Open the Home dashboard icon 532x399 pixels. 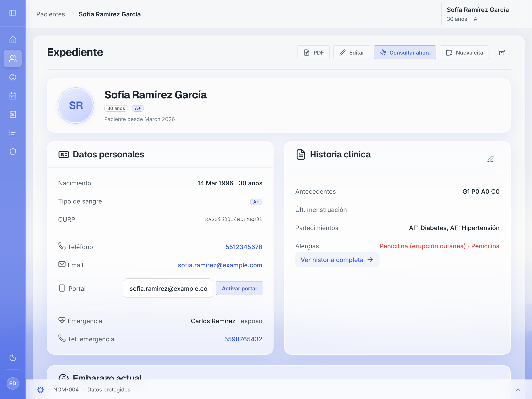[x=13, y=40]
